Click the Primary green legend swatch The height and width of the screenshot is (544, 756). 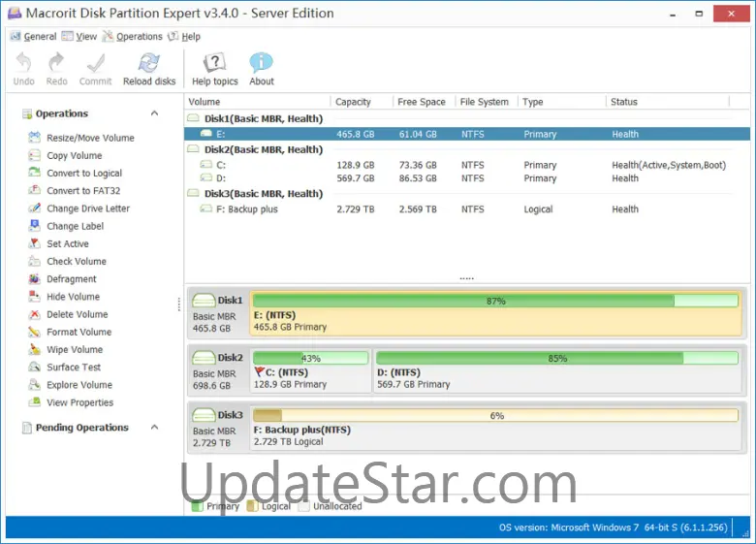pos(197,506)
